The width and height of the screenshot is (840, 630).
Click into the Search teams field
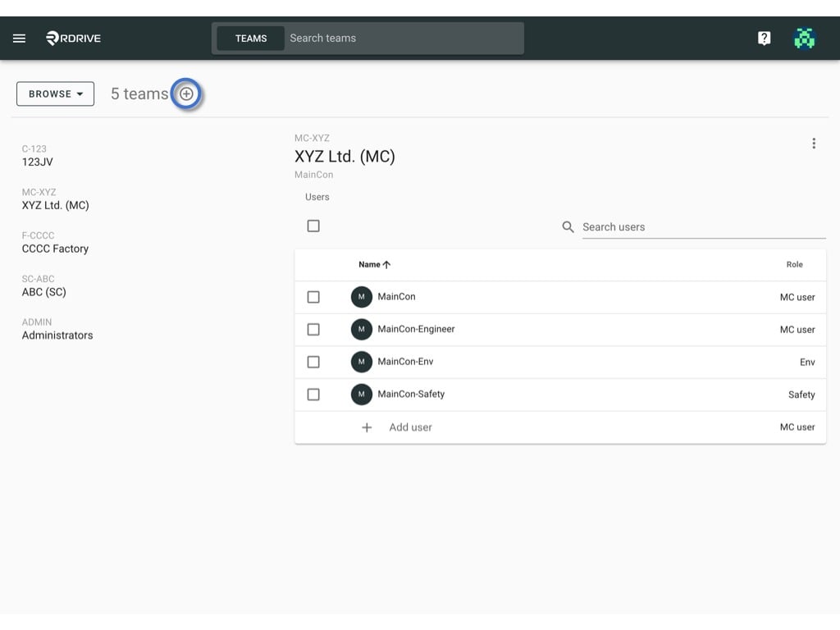404,38
